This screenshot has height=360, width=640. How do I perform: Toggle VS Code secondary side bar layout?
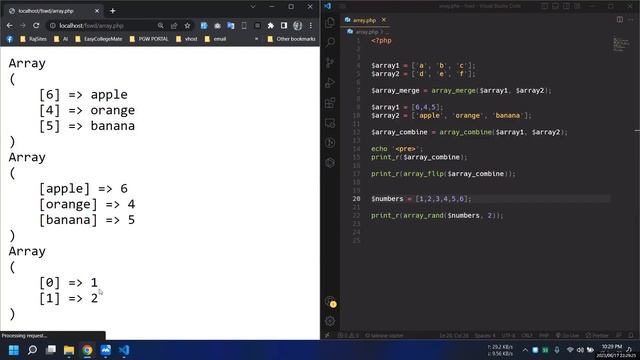pos(567,6)
